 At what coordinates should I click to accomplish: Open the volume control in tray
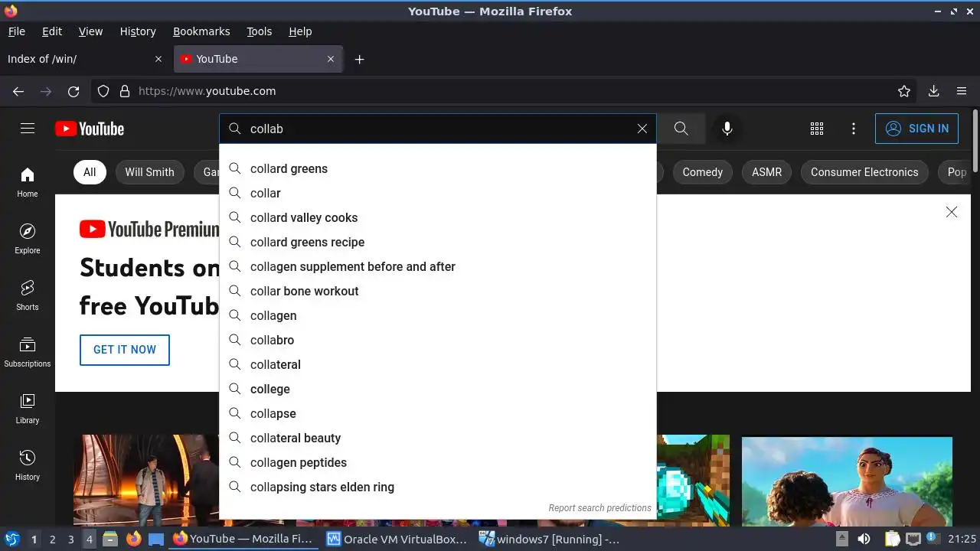pyautogui.click(x=864, y=539)
